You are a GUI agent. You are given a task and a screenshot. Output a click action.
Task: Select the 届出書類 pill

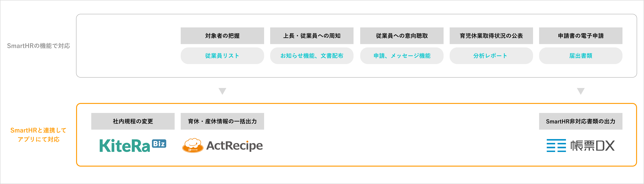(580, 56)
